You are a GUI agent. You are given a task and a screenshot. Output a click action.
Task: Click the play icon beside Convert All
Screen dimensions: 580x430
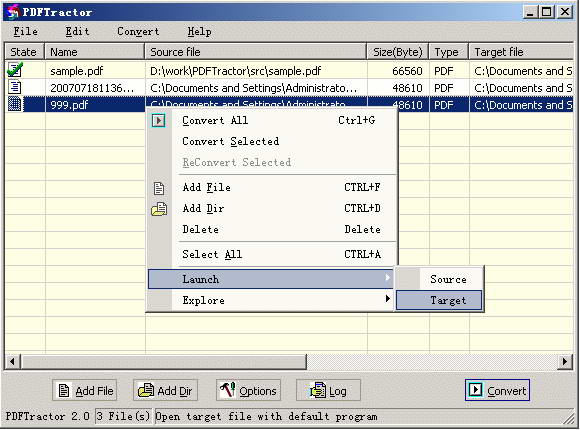click(159, 121)
